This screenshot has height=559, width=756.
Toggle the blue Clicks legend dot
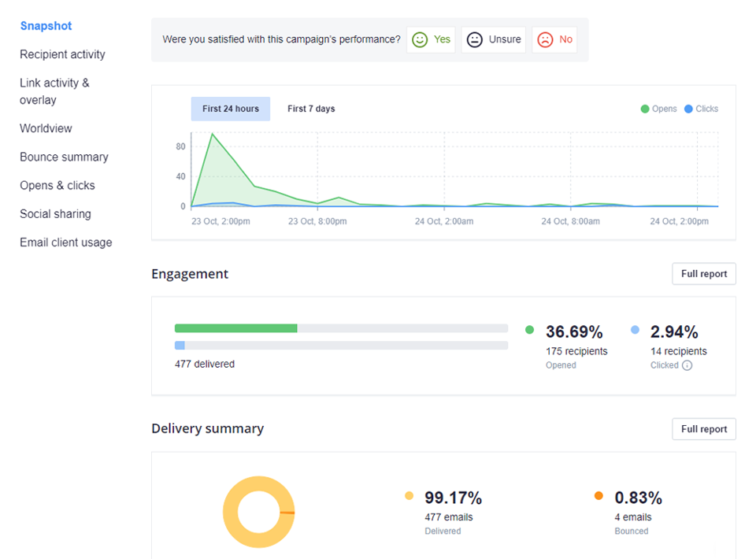(688, 109)
